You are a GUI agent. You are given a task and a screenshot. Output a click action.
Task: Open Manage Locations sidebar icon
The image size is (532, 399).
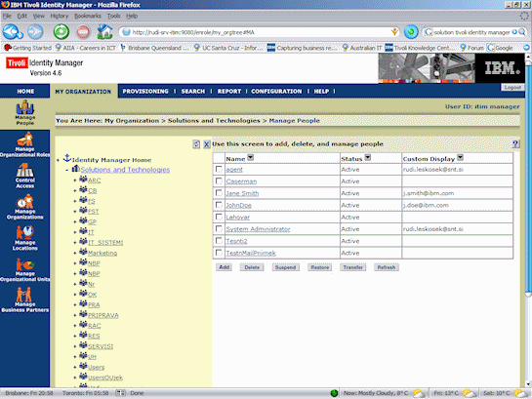25,238
